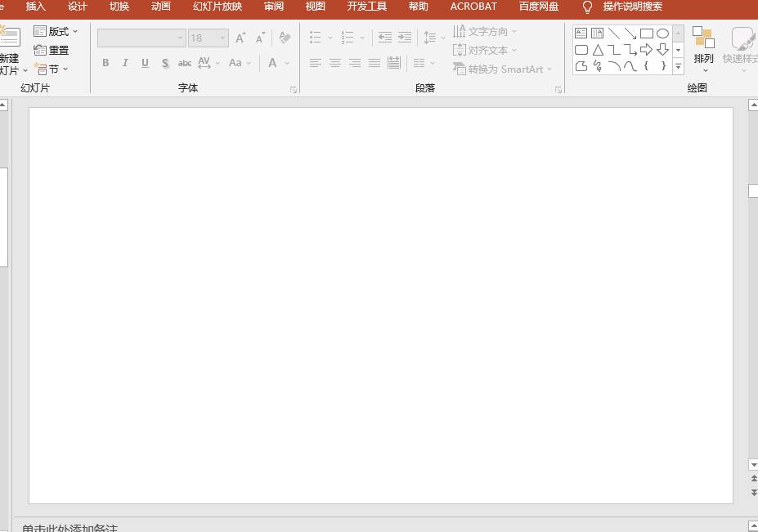Click the 重置 reset slide button
The width and height of the screenshot is (758, 532).
(52, 50)
